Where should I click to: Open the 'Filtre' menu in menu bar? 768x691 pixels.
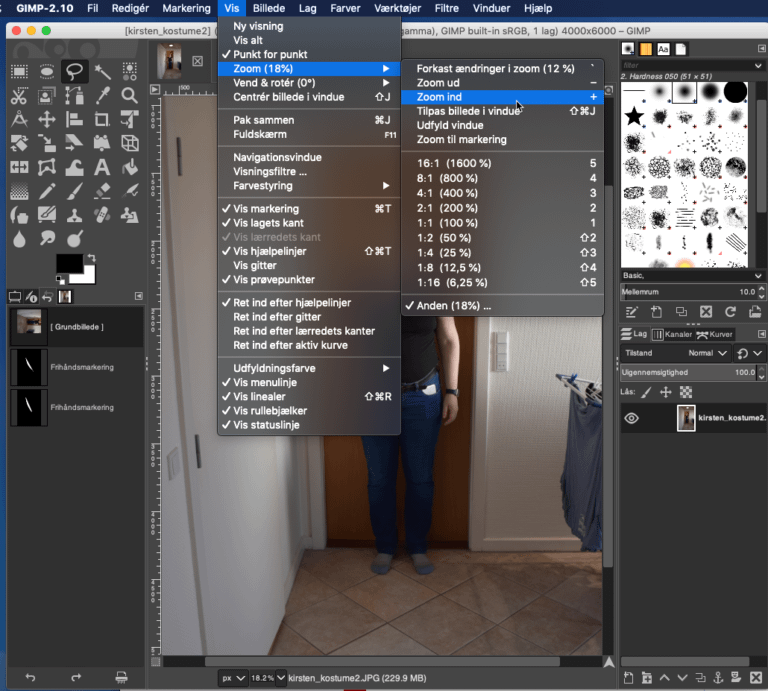point(419,8)
